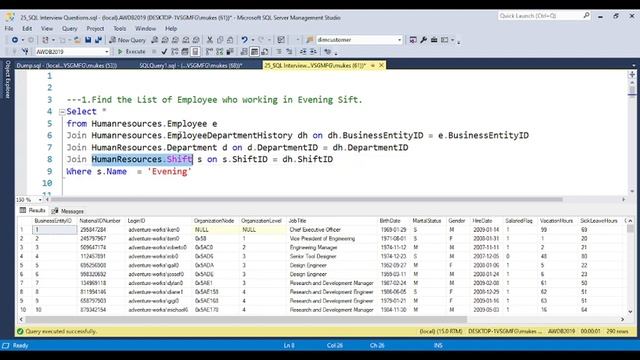Open the Object Explorer side panel
This screenshot has width=640, height=360.
click(x=7, y=80)
